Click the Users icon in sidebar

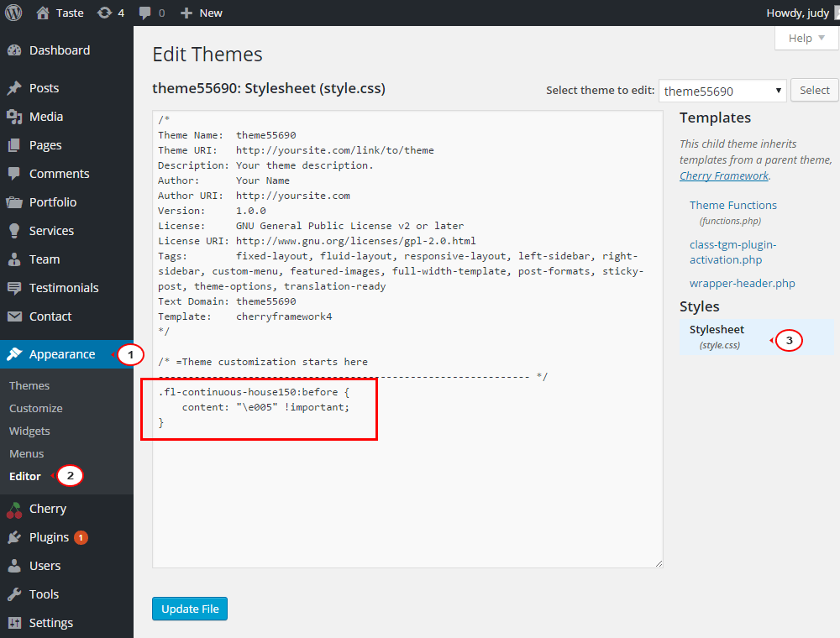click(x=14, y=566)
